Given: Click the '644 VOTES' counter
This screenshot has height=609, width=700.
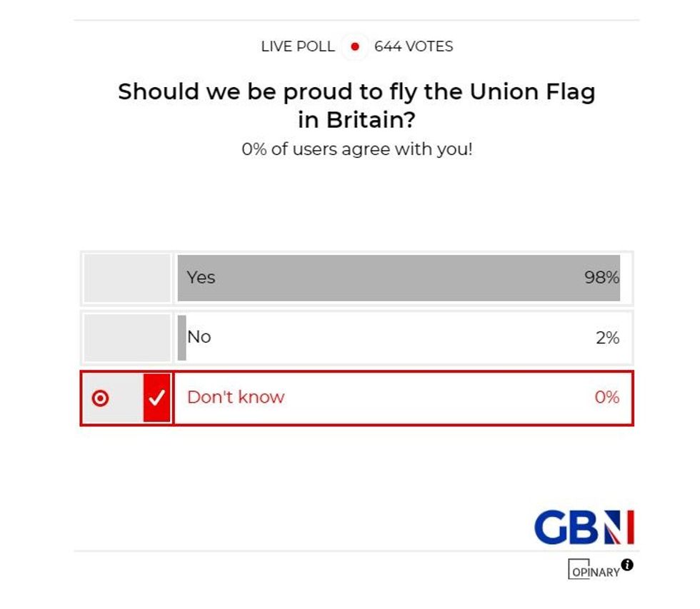Looking at the screenshot, I should click(x=414, y=47).
